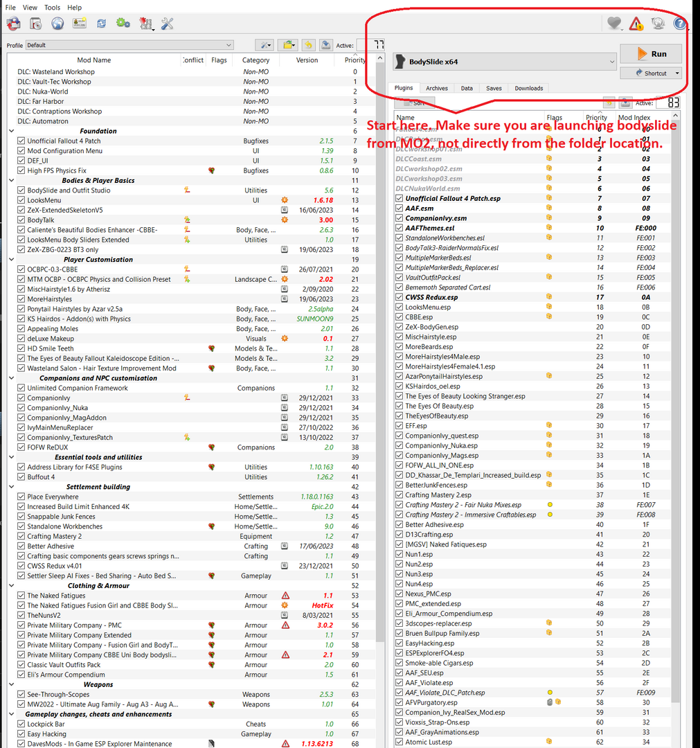Click the warning triangle on The Naked Fatigues row

click(x=286, y=596)
